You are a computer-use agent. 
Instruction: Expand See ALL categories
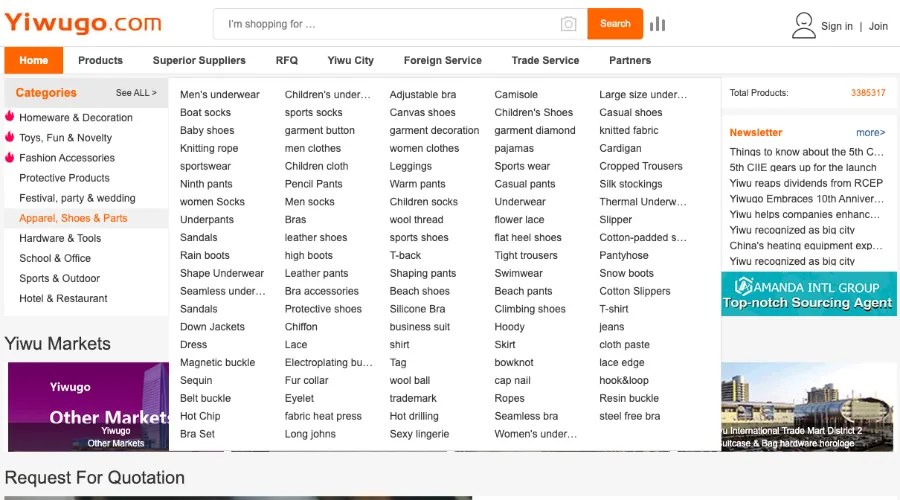(x=136, y=92)
